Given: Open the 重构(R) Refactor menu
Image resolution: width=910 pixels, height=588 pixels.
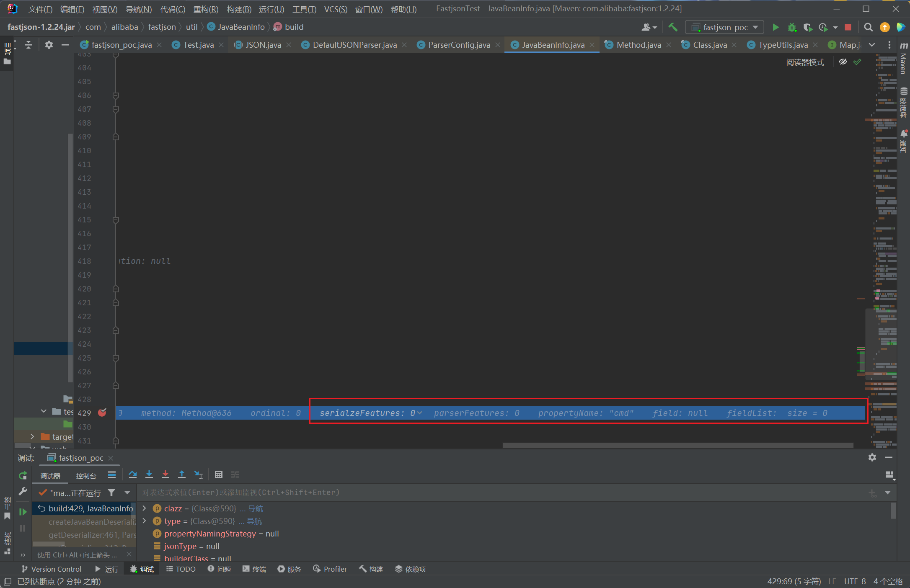Looking at the screenshot, I should tap(206, 9).
